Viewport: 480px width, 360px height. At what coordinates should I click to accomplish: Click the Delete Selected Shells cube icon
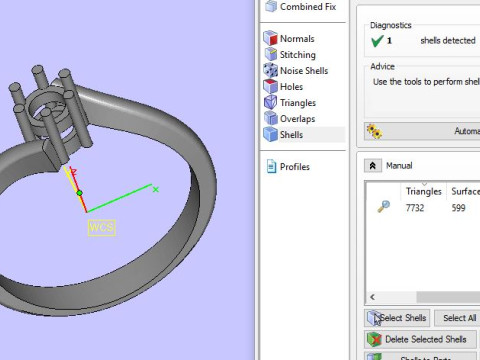[x=374, y=339]
